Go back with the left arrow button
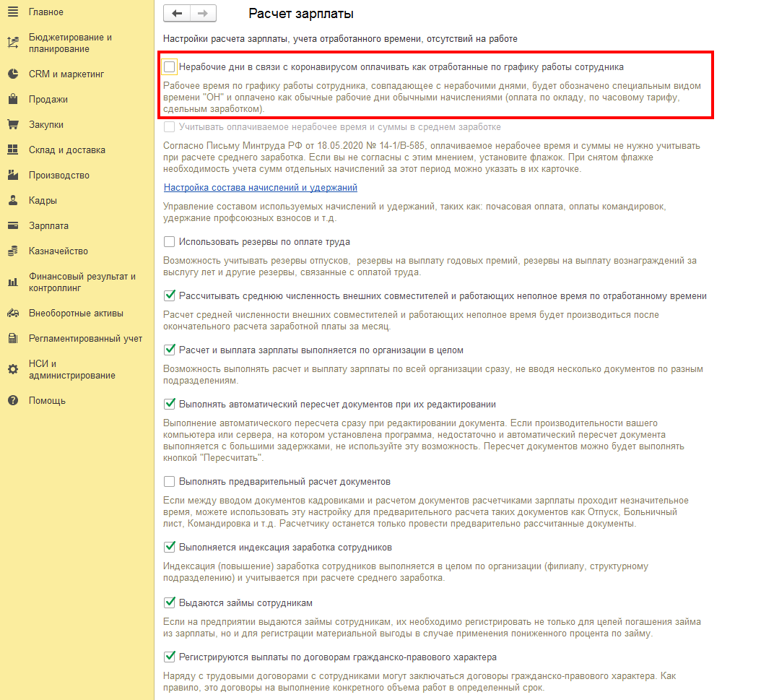This screenshot has width=761, height=700. point(177,14)
